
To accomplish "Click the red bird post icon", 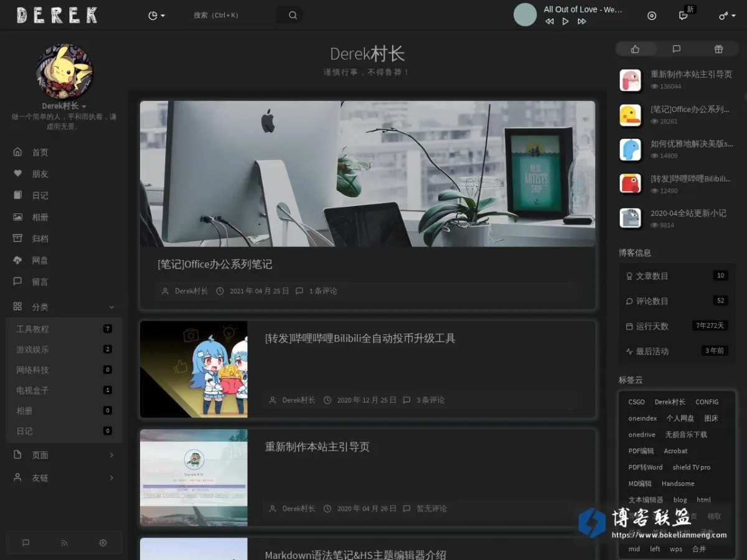I will tap(631, 184).
